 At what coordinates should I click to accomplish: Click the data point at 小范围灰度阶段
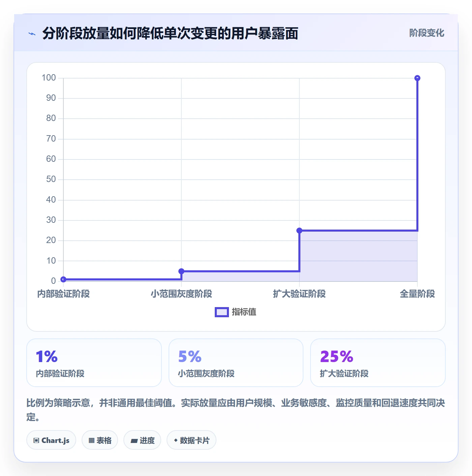click(x=181, y=271)
